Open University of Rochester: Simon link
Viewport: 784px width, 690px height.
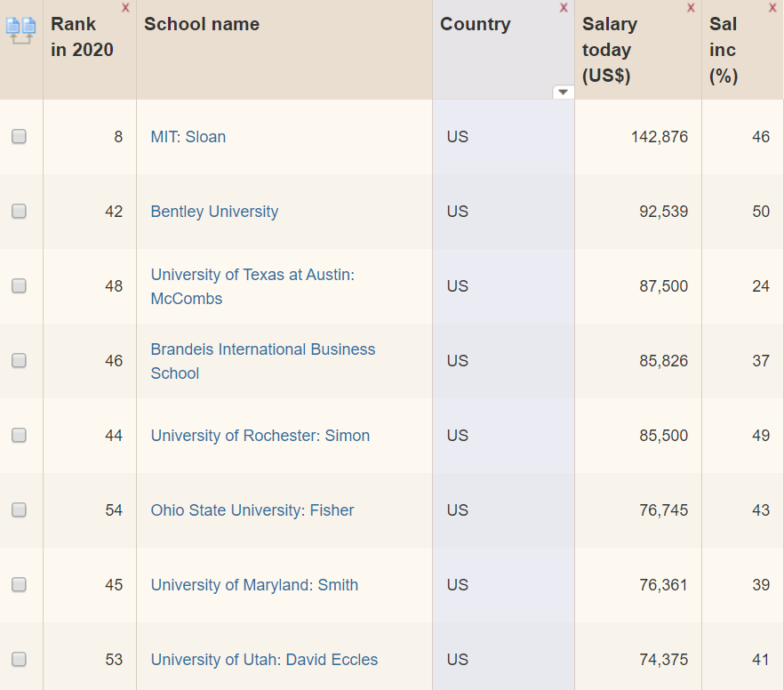click(260, 436)
